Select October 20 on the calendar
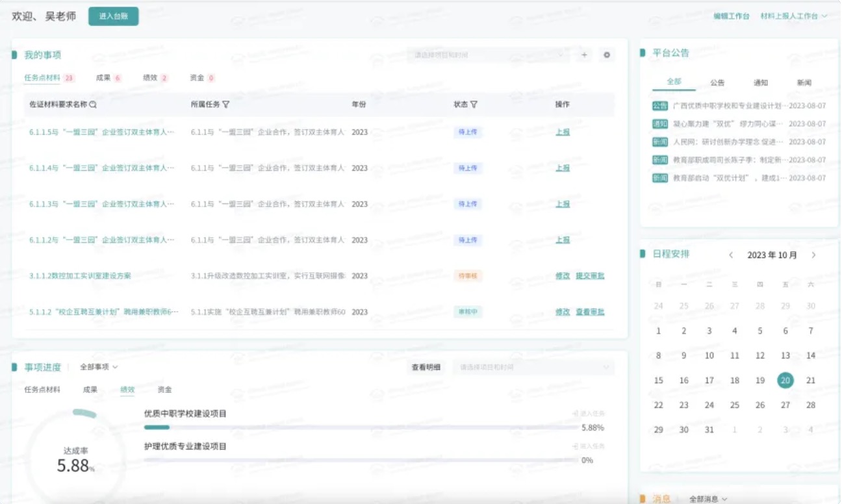Image resolution: width=842 pixels, height=504 pixels. [785, 381]
